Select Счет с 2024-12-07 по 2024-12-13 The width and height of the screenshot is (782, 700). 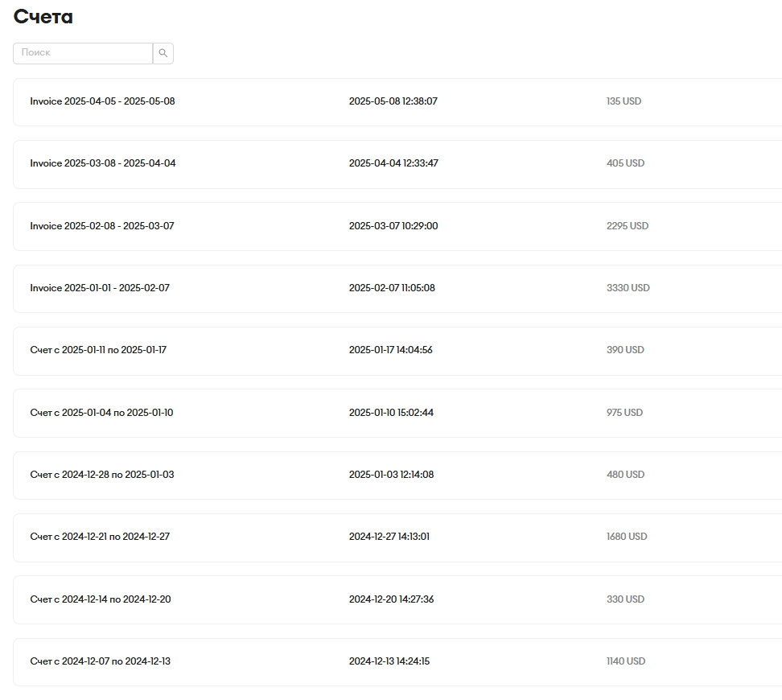point(101,661)
